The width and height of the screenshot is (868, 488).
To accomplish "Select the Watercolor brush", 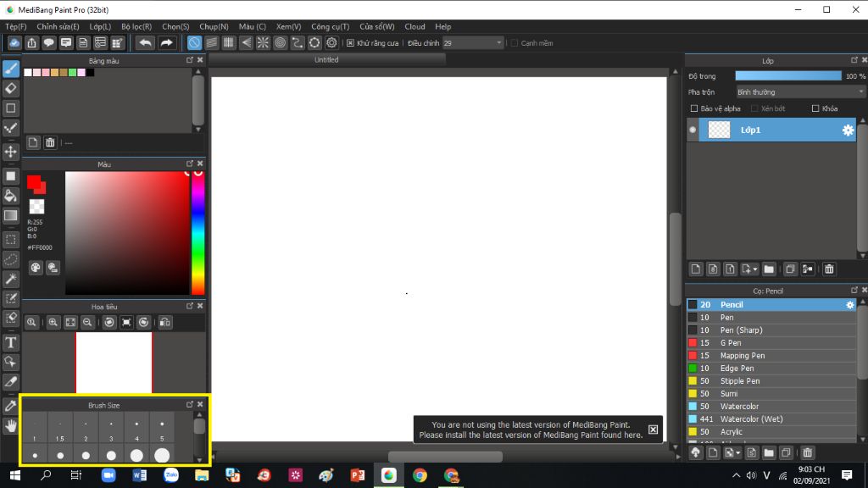I will pos(771,407).
